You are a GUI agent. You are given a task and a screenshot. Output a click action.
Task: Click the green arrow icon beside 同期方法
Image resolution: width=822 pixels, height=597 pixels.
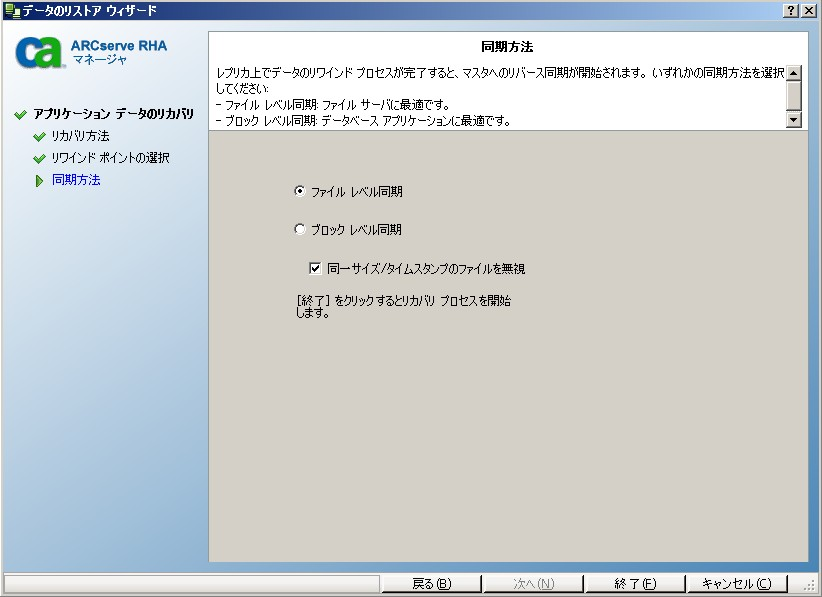pyautogui.click(x=39, y=181)
